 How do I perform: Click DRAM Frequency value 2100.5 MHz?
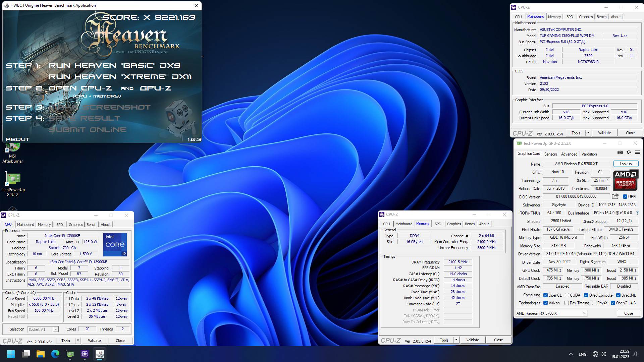point(458,262)
